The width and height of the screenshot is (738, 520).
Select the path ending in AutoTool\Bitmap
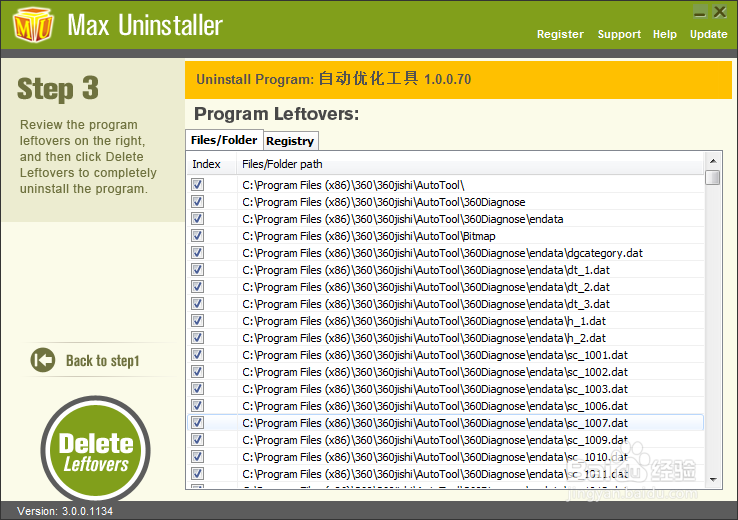tap(369, 236)
